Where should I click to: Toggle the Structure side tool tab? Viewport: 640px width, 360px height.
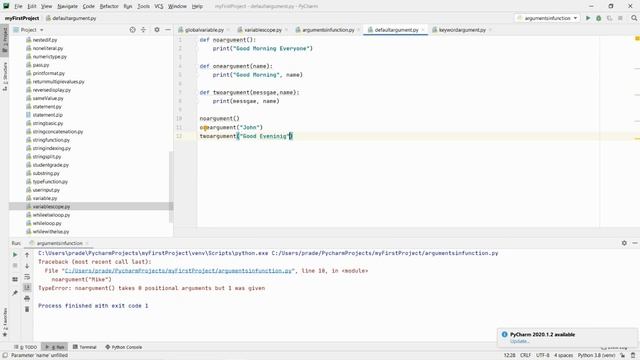[5, 76]
